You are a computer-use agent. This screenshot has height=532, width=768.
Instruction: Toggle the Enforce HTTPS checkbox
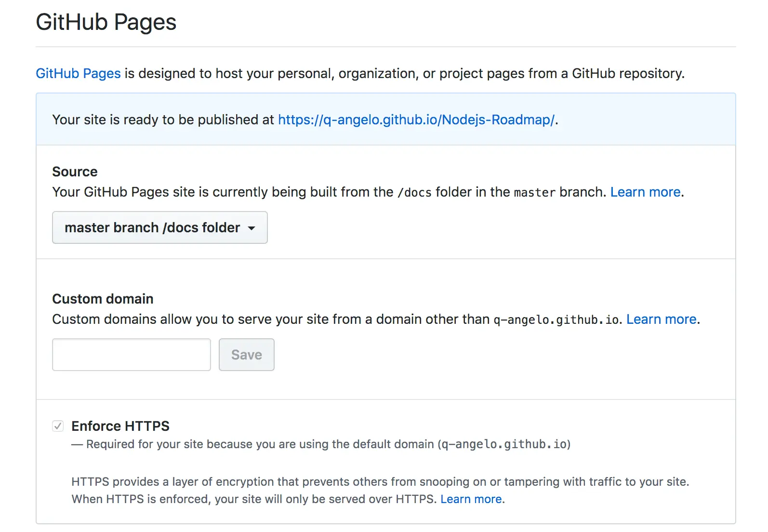coord(58,426)
